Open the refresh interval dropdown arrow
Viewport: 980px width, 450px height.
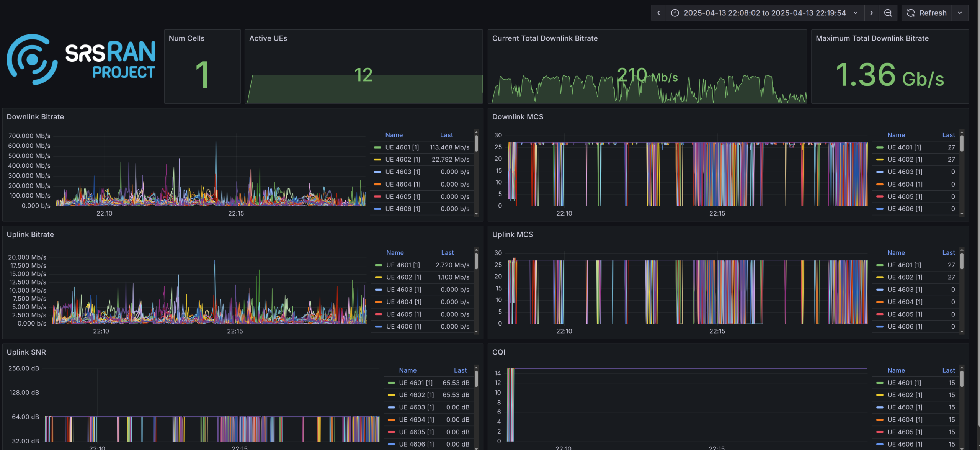click(x=960, y=13)
